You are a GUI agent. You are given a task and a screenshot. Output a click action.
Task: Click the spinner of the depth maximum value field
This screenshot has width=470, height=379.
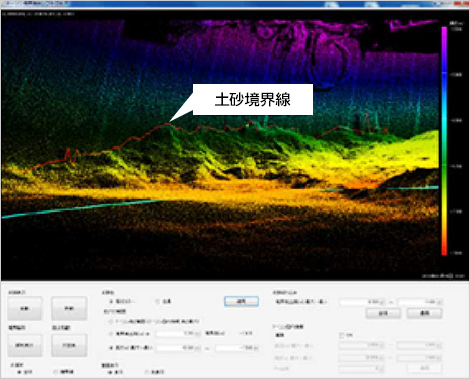click(x=256, y=348)
